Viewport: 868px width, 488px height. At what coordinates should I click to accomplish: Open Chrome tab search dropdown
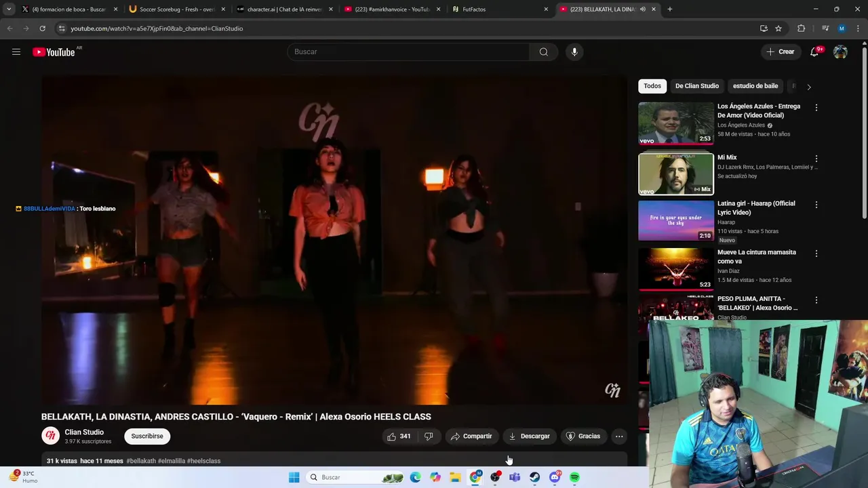[9, 9]
